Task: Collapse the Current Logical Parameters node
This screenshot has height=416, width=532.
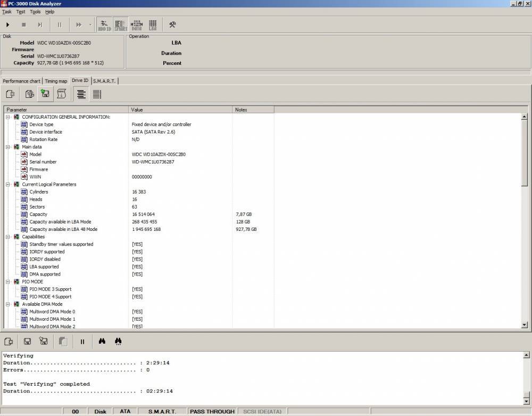Action: pyautogui.click(x=8, y=185)
